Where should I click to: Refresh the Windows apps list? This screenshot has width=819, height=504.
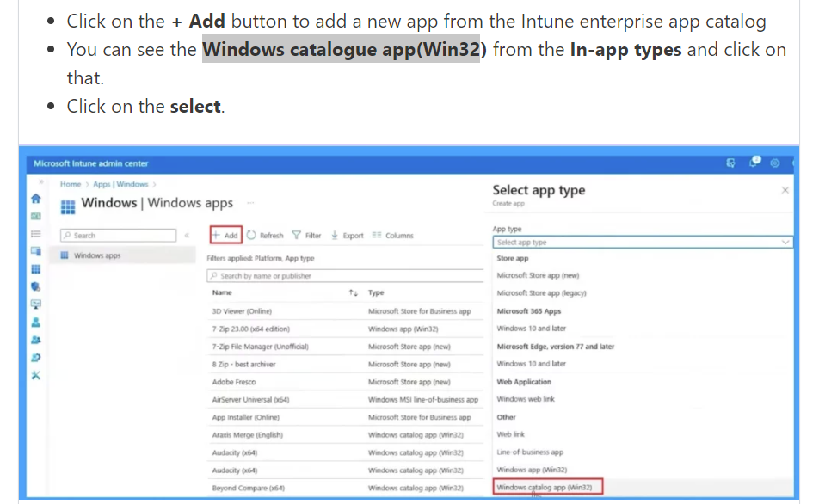[268, 235]
